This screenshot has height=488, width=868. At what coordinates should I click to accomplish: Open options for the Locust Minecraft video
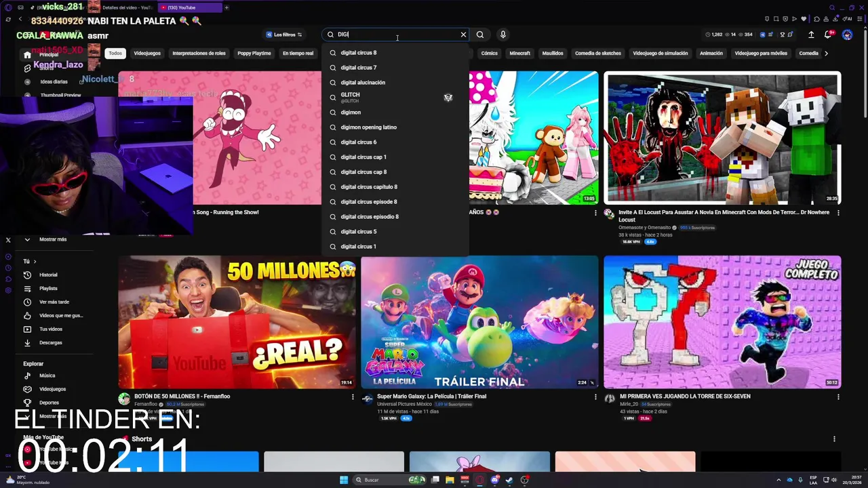tap(838, 213)
